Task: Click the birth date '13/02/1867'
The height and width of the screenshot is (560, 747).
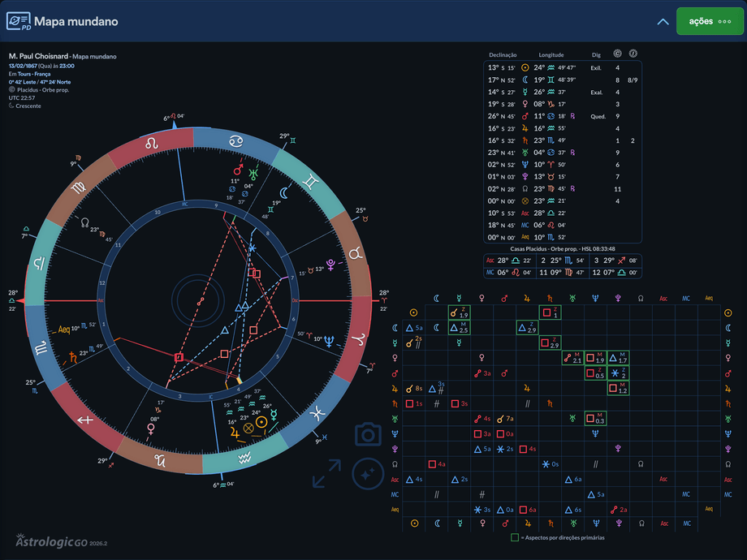Action: [x=23, y=66]
